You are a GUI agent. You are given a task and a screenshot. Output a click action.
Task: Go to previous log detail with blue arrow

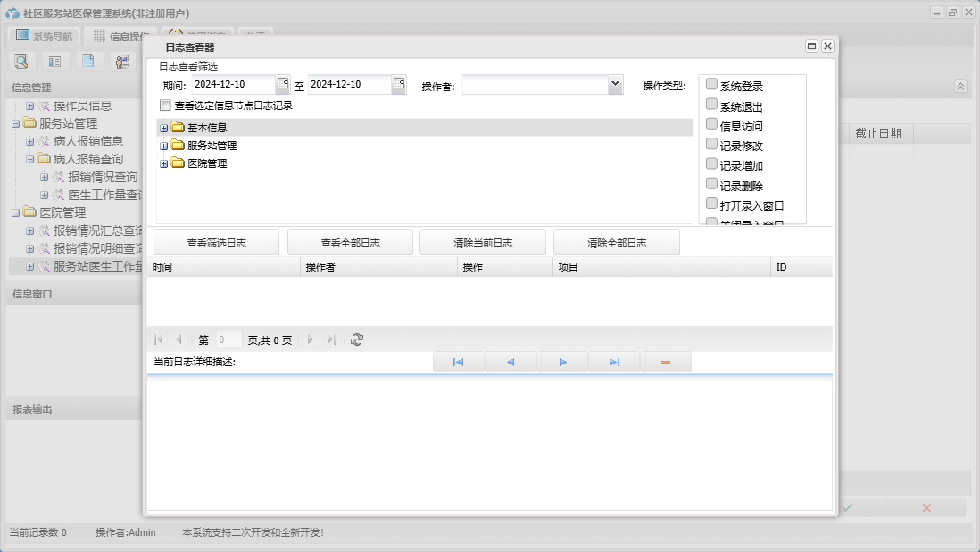pos(511,362)
